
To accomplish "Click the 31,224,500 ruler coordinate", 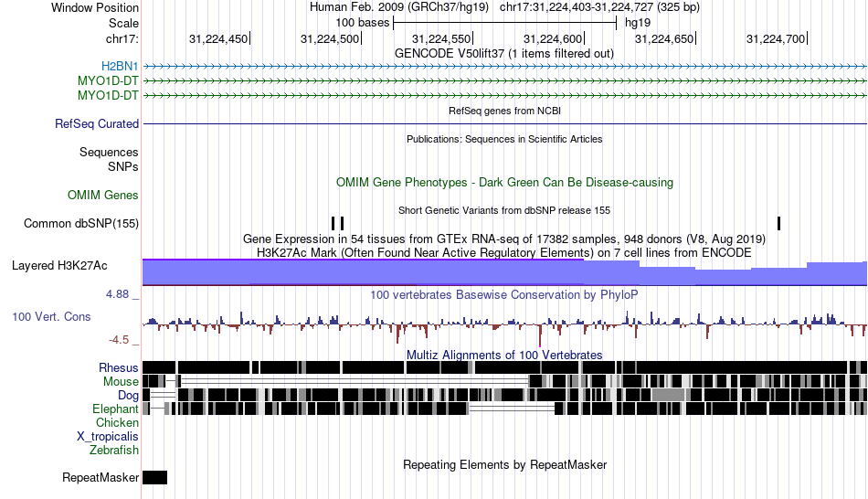I will point(330,38).
